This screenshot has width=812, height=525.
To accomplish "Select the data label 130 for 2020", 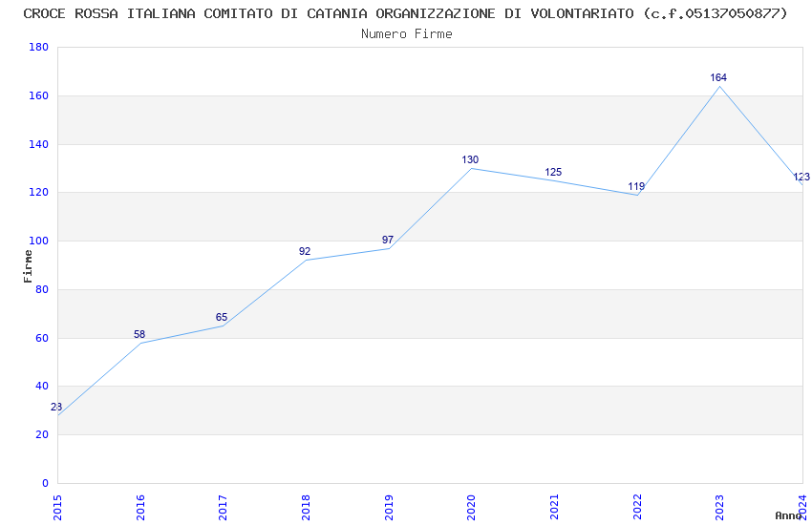I will coord(470,159).
